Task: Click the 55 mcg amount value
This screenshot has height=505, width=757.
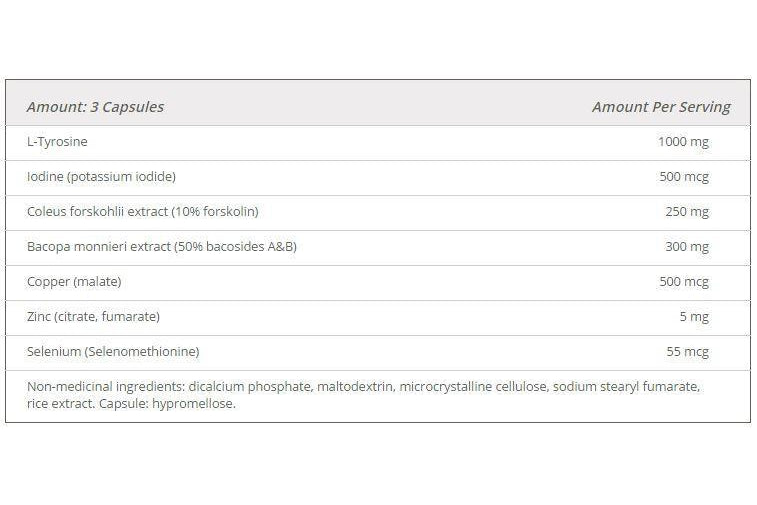Action: (687, 352)
